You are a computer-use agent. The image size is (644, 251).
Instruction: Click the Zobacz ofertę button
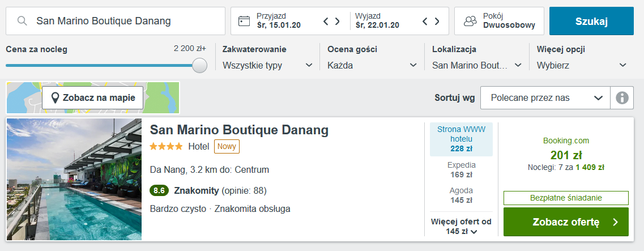point(566,222)
